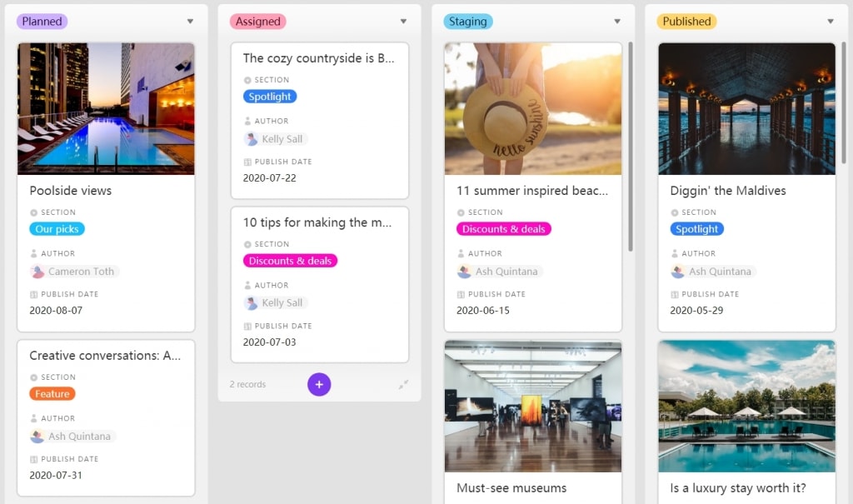Click publish date 2020-08-07

tap(56, 310)
